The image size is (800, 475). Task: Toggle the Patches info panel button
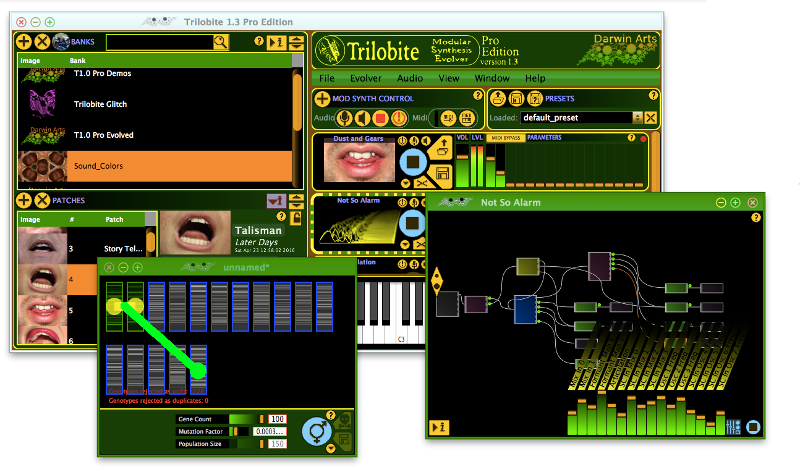coord(276,201)
